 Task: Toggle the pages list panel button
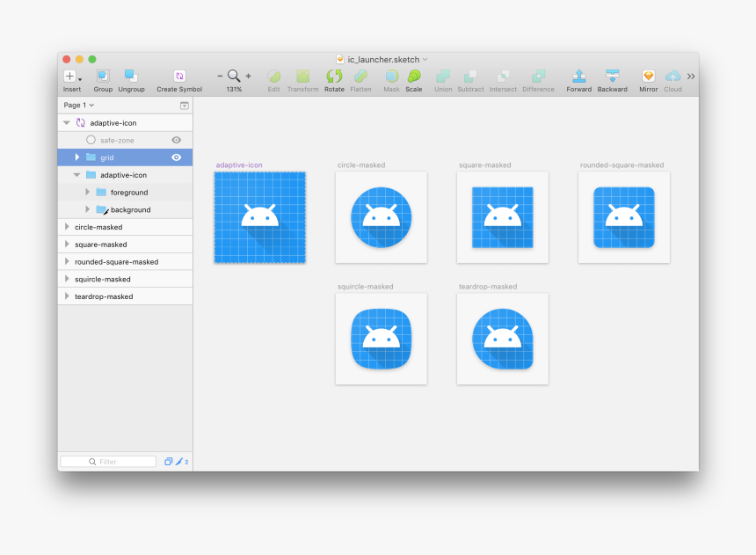pos(185,106)
